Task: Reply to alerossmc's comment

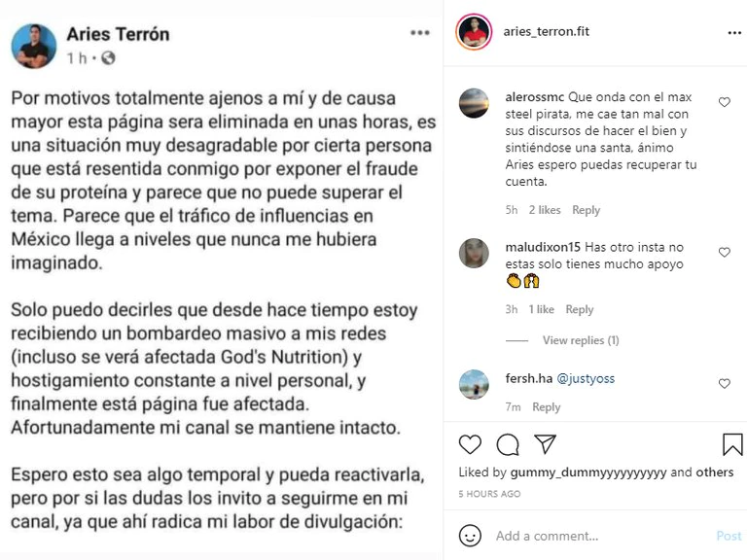Action: [586, 210]
